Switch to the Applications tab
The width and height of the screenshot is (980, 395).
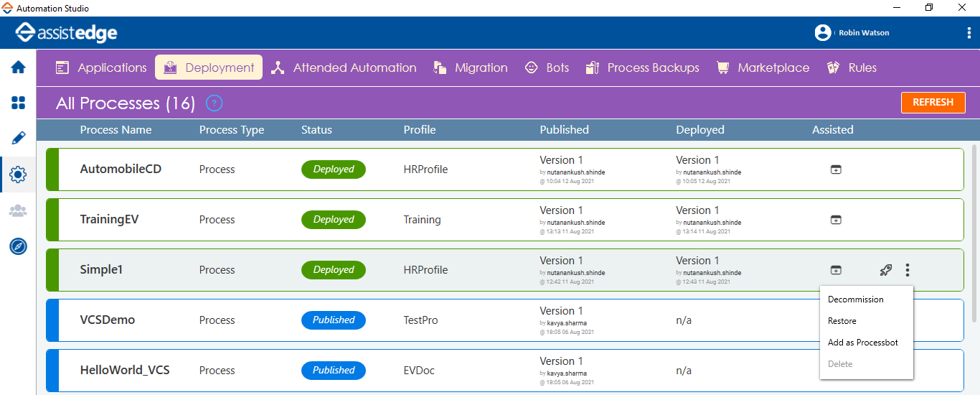(x=101, y=68)
